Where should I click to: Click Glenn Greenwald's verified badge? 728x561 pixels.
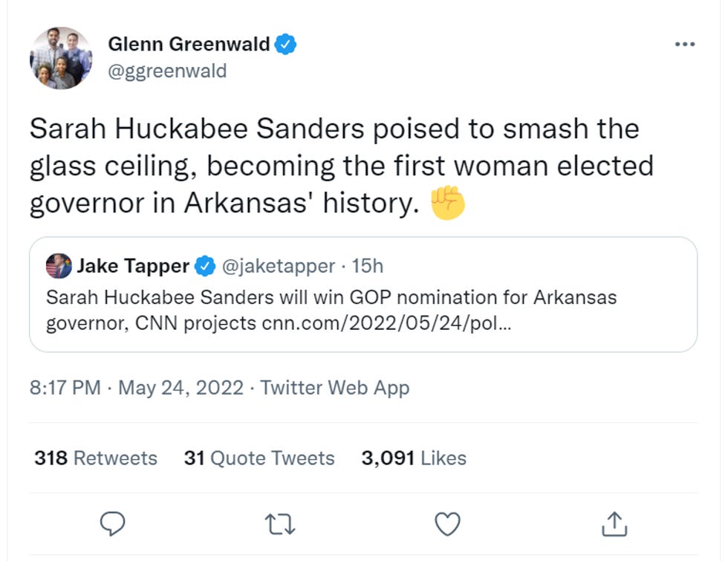(x=285, y=45)
